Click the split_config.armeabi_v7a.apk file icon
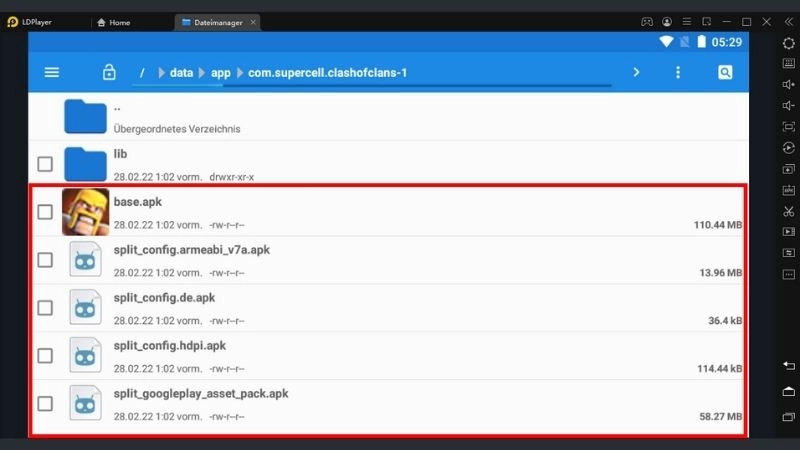The image size is (800, 450). (x=85, y=259)
